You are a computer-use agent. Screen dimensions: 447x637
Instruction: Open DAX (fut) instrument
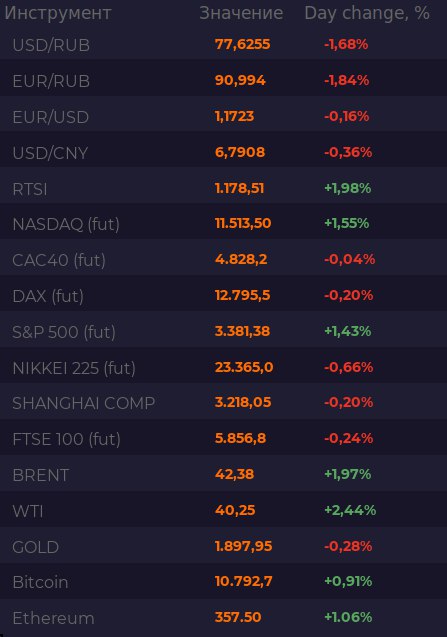coord(48,296)
